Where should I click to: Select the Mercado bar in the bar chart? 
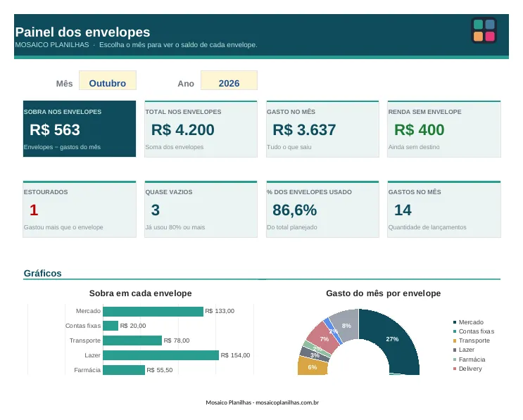coord(153,312)
